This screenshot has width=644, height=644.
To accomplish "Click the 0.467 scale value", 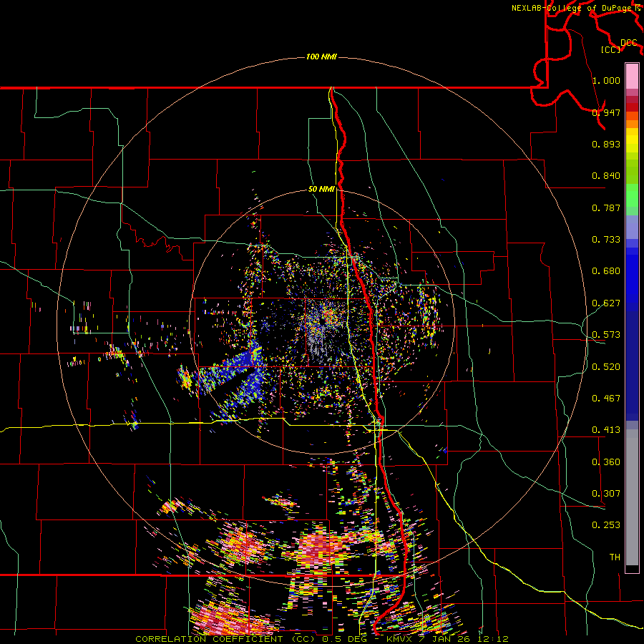I will [606, 399].
